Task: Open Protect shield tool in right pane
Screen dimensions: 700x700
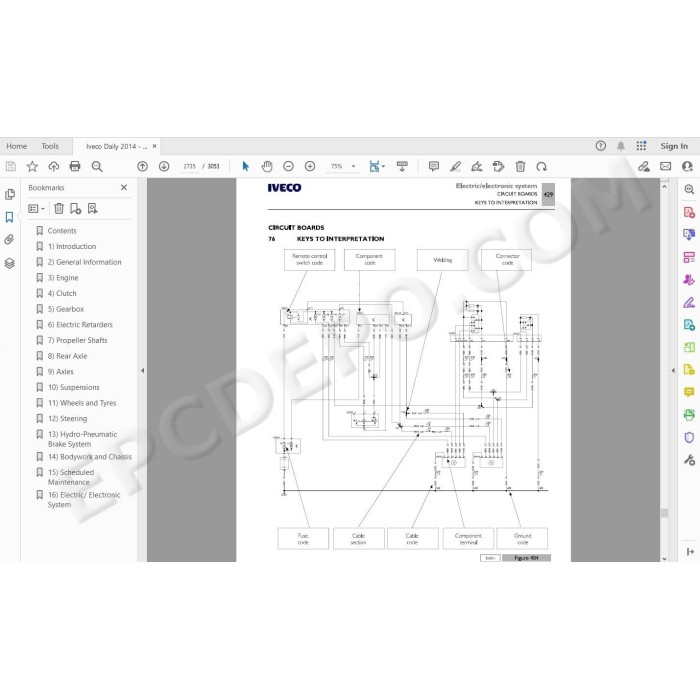Action: tap(689, 437)
